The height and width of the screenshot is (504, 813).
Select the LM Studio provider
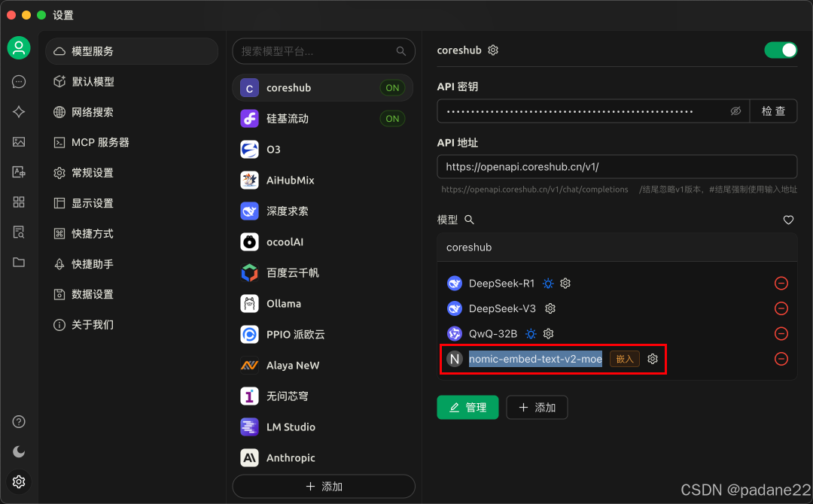(x=322, y=427)
